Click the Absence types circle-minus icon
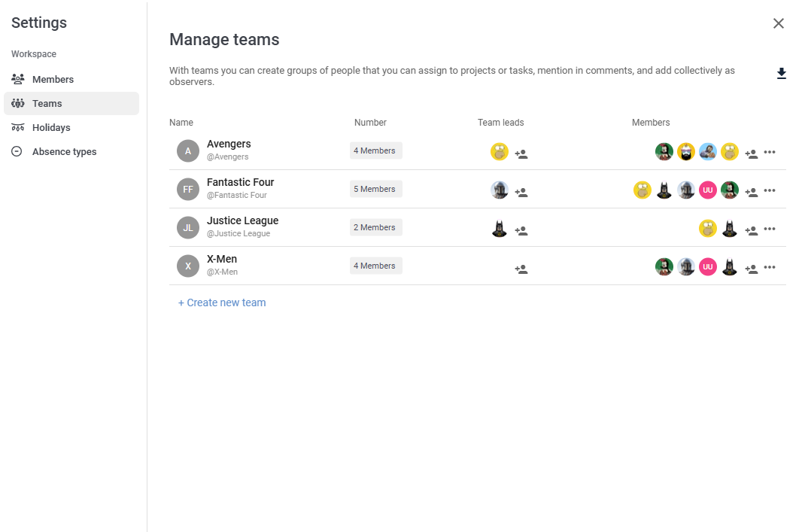This screenshot has height=532, width=805. [17, 151]
